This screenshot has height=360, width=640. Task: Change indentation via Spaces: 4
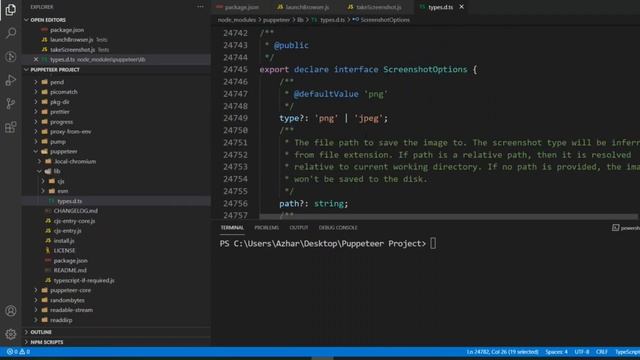tap(556, 352)
